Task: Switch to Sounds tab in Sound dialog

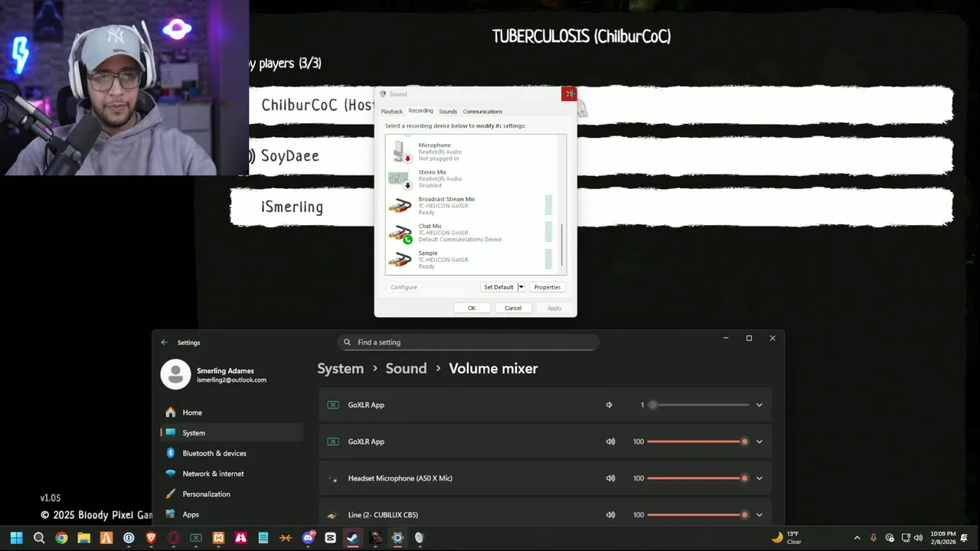Action: tap(448, 112)
